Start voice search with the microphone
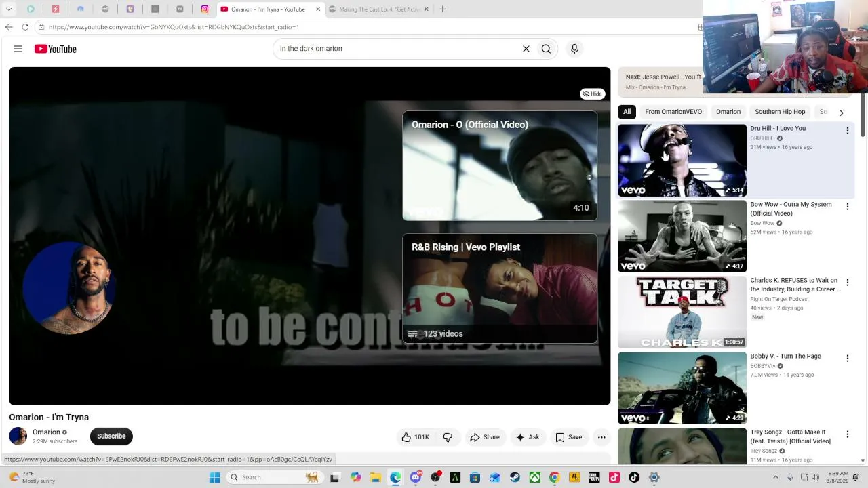The width and height of the screenshot is (868, 488). click(x=574, y=49)
